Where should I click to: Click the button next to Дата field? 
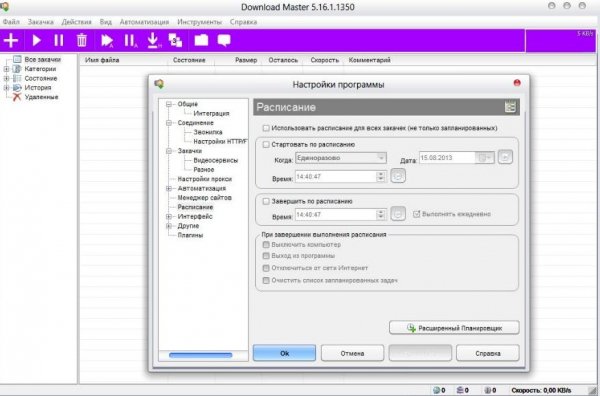505,157
